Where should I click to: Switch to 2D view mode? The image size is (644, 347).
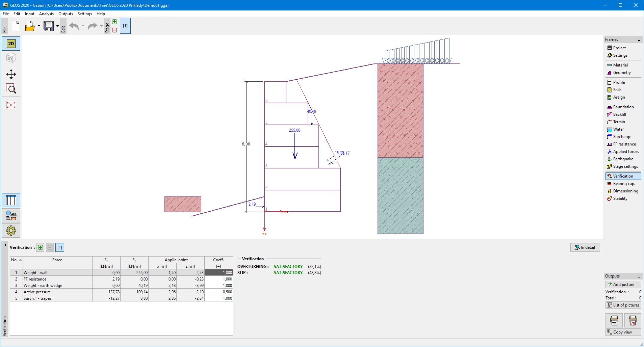click(11, 44)
